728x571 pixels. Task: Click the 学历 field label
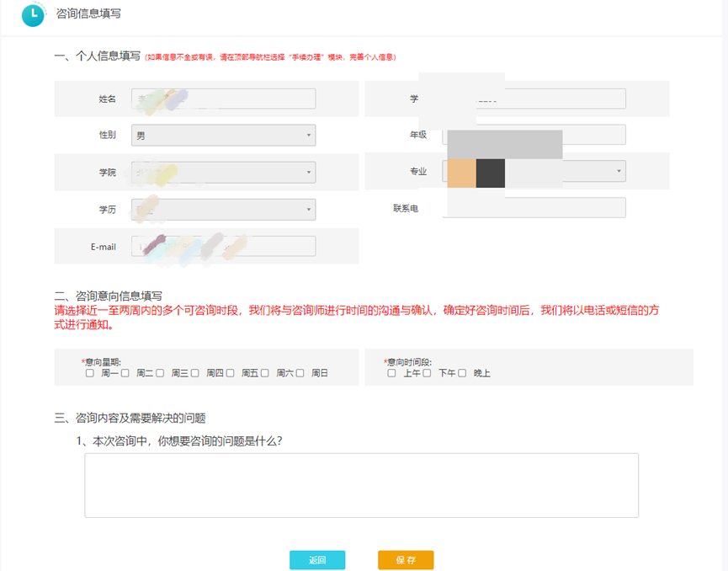click(x=107, y=210)
